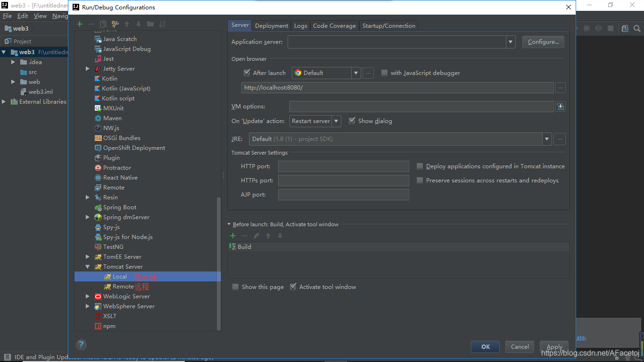The image size is (644, 362).
Task: Expand the VM options field editor icon
Action: (560, 107)
